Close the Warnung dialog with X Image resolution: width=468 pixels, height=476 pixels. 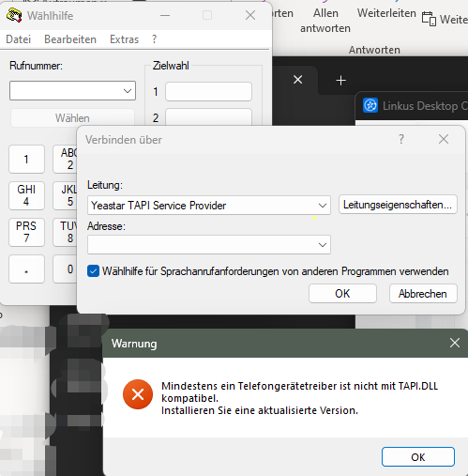tap(455, 343)
